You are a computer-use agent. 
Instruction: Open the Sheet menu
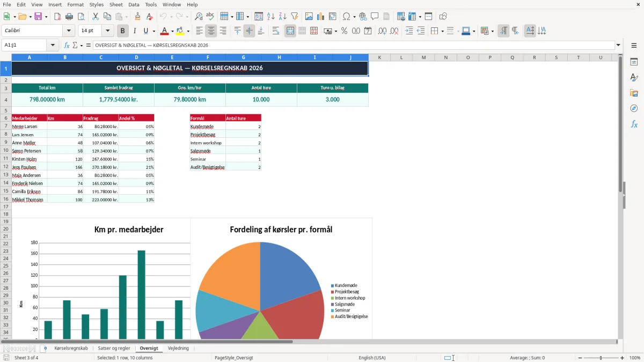click(116, 4)
